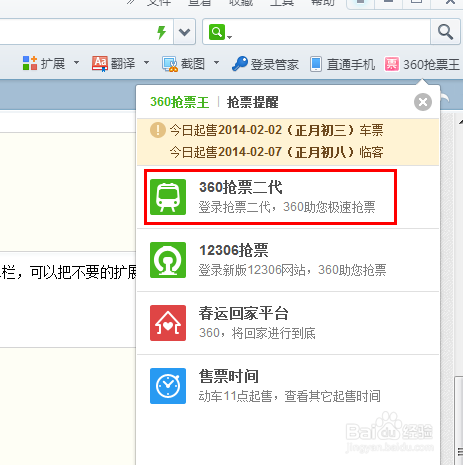Click text 登录新版12306网站，360助您抢票
This screenshot has height=465, width=463.
(292, 270)
